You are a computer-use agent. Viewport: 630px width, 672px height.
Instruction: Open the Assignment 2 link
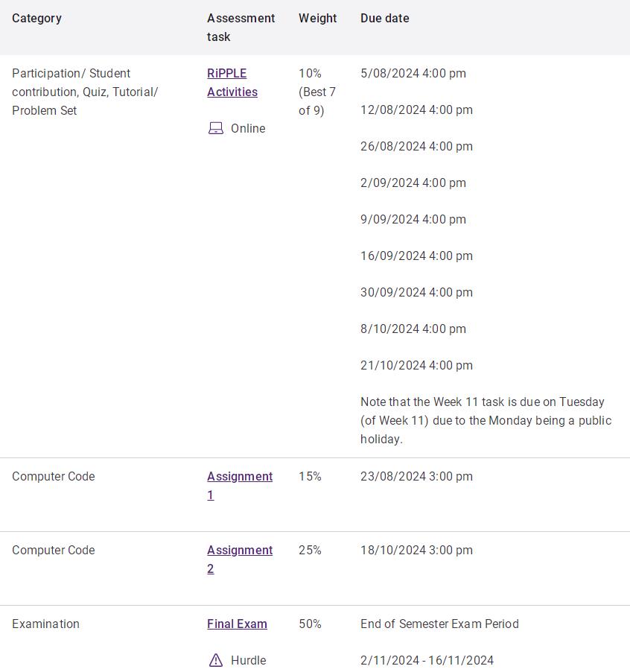point(240,559)
